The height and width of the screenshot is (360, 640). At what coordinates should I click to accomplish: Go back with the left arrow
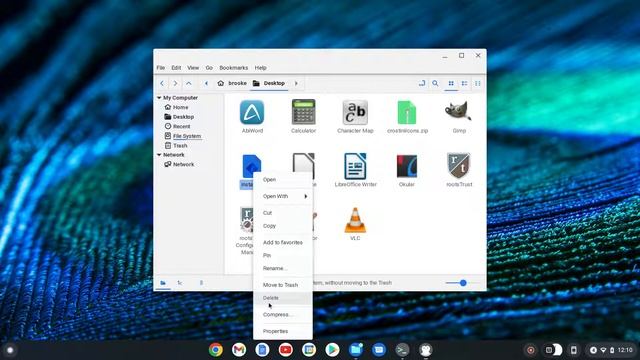(162, 83)
